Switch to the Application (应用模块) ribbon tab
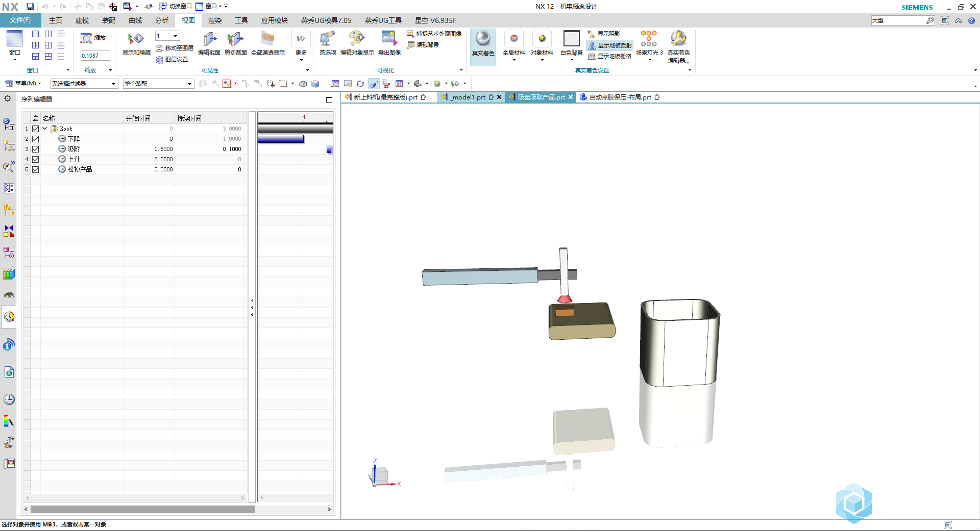 pos(275,20)
